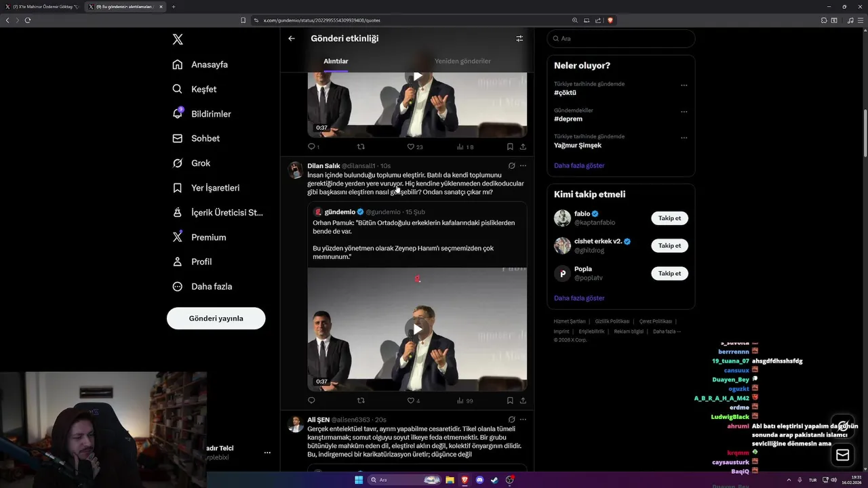Switch to the Yeniden gönderiler tab
868x488 pixels.
[x=462, y=61]
